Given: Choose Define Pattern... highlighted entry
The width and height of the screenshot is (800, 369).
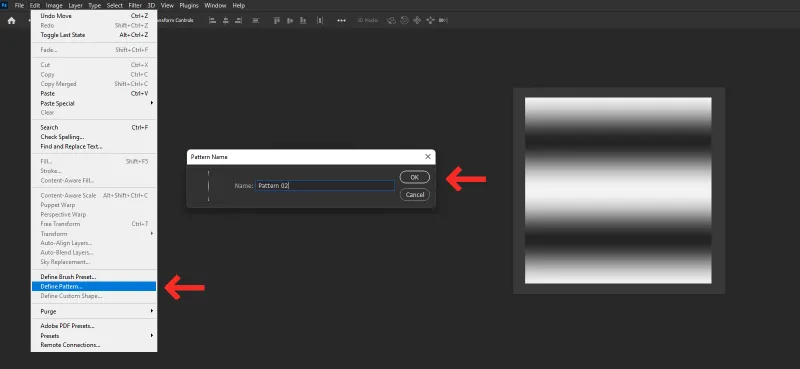Looking at the screenshot, I should 94,286.
